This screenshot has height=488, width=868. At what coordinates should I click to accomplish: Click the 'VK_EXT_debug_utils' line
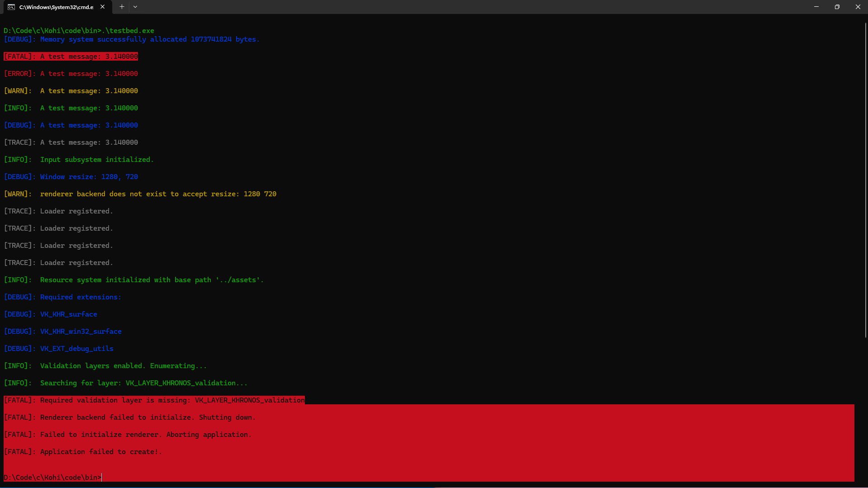pos(59,349)
